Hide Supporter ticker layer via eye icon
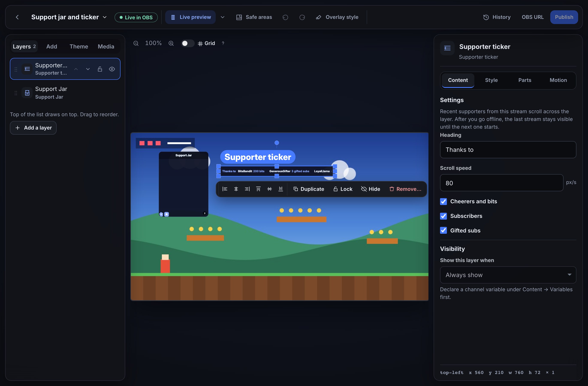 coord(112,69)
